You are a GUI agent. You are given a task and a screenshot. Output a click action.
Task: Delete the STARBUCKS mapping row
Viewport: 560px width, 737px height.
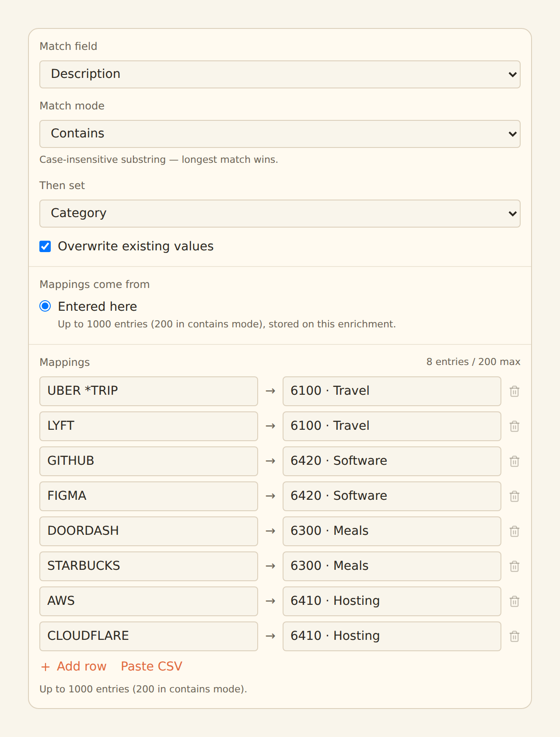click(514, 566)
